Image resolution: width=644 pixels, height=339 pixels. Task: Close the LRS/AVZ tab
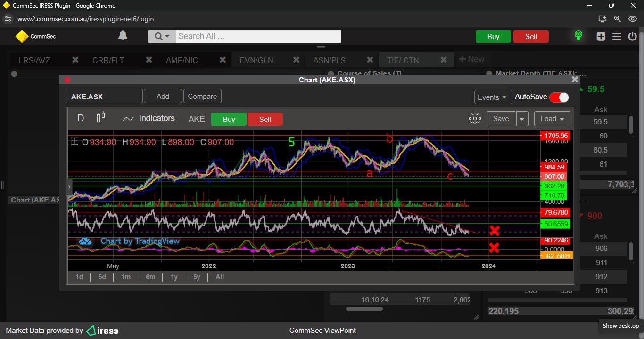click(x=75, y=60)
